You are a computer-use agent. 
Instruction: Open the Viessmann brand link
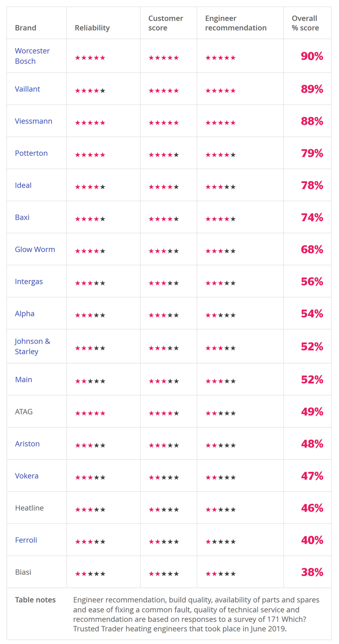33,121
